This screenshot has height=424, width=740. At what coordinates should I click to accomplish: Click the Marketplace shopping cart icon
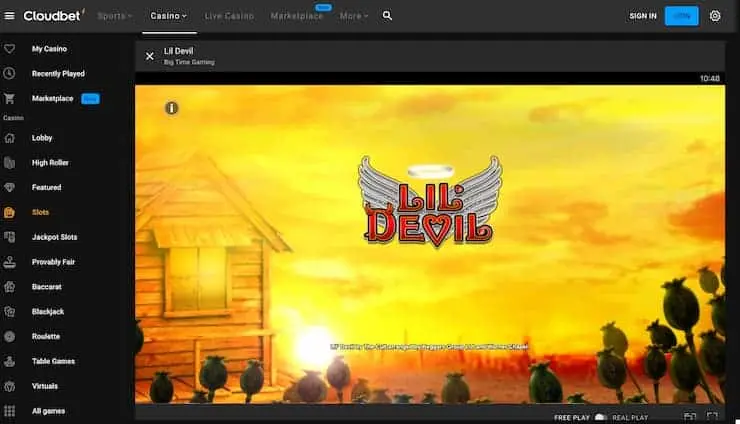pyautogui.click(x=9, y=98)
